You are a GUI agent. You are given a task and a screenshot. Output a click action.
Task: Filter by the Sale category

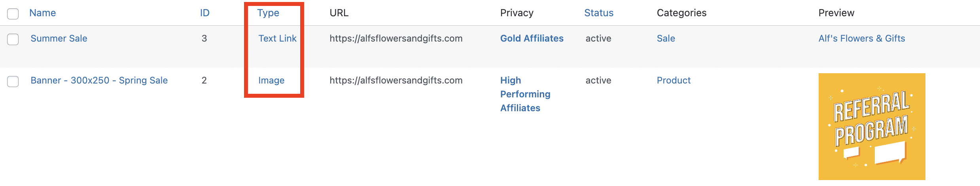pyautogui.click(x=666, y=38)
